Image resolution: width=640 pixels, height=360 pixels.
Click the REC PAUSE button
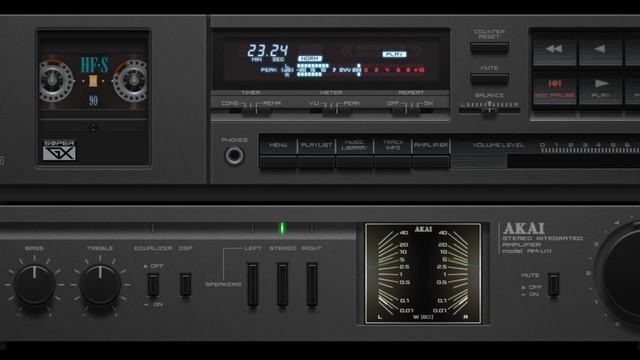tap(555, 88)
